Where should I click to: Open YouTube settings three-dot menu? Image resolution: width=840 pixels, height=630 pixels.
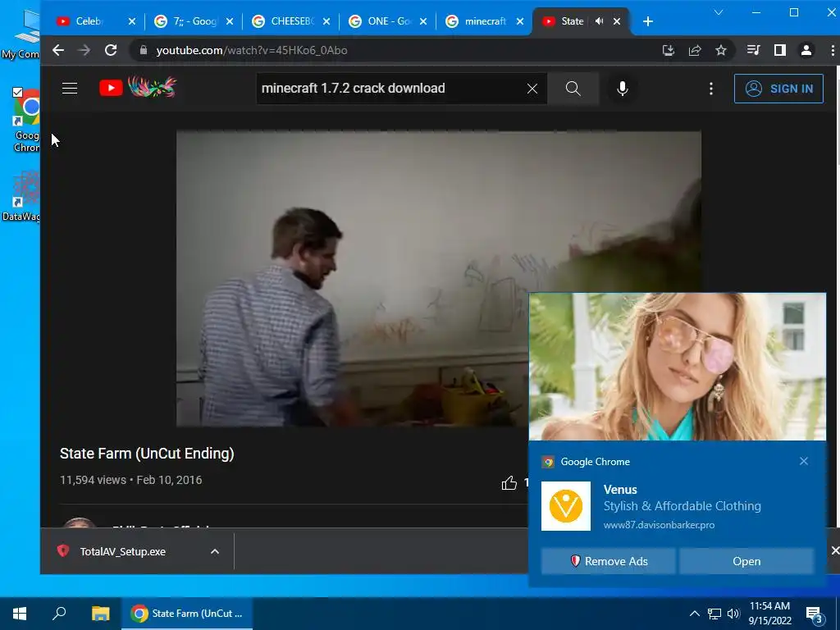point(711,89)
